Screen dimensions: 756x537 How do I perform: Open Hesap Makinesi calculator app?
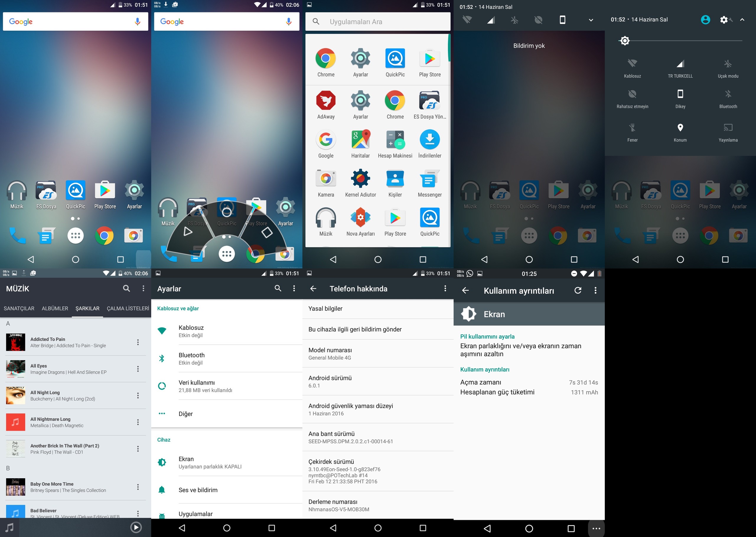tap(395, 140)
